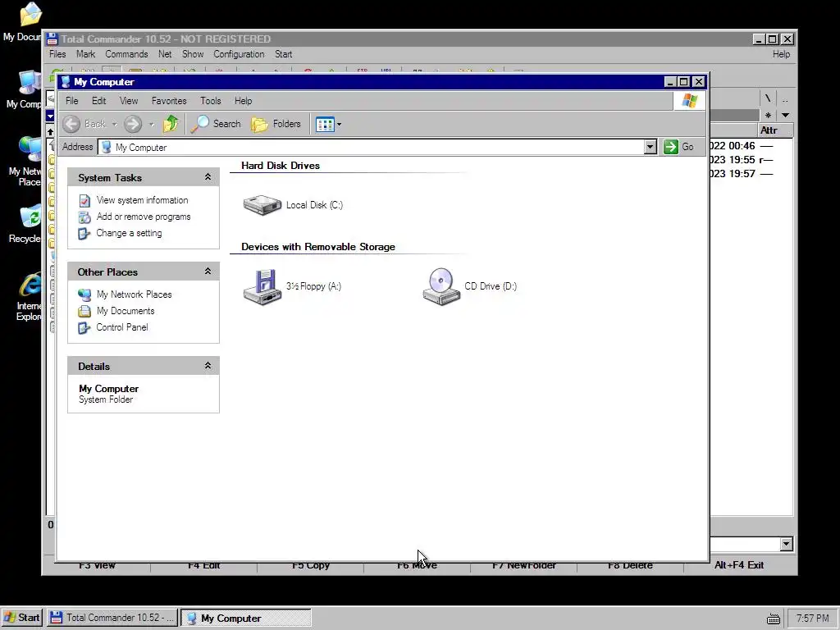Click the Views icon in toolbar
Viewport: 840px width, 630px height.
point(325,125)
